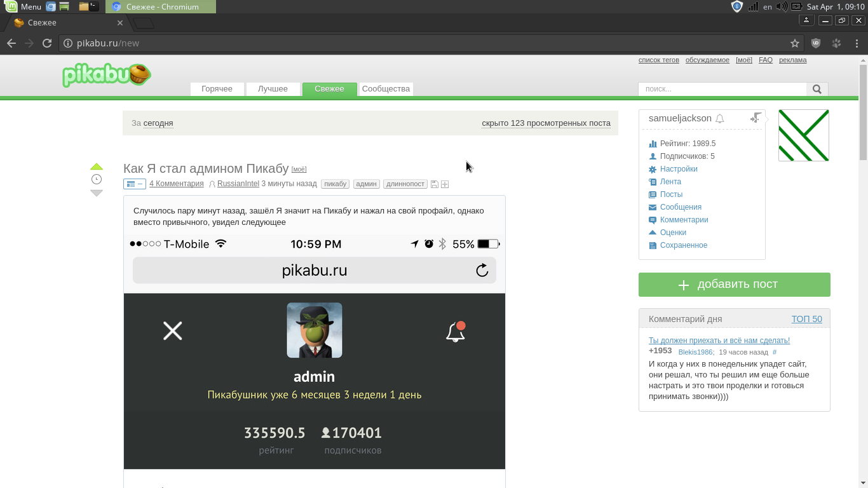This screenshot has height=488, width=868.
Task: Open the author RussianIntel profile
Action: (238, 184)
